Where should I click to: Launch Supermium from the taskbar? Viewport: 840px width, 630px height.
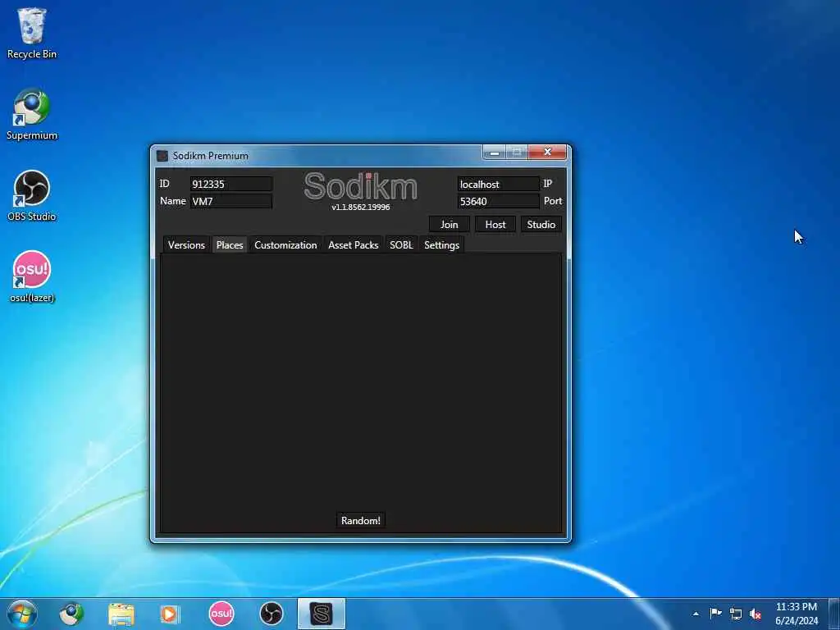tap(71, 614)
